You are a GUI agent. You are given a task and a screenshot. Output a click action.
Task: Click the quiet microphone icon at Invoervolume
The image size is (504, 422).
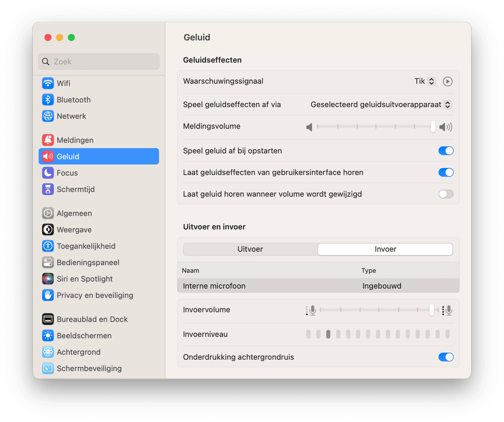(x=311, y=310)
